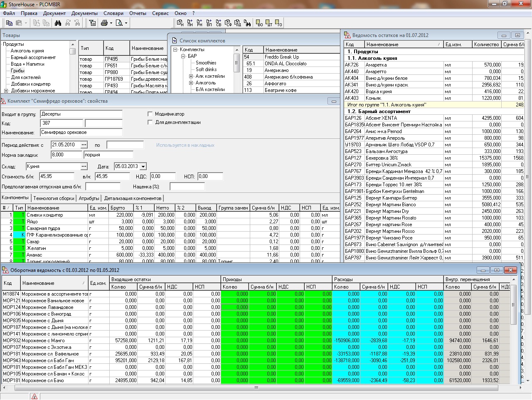Tick the Для декомплектации checkbox
This screenshot has height=400, width=532.
(150, 122)
